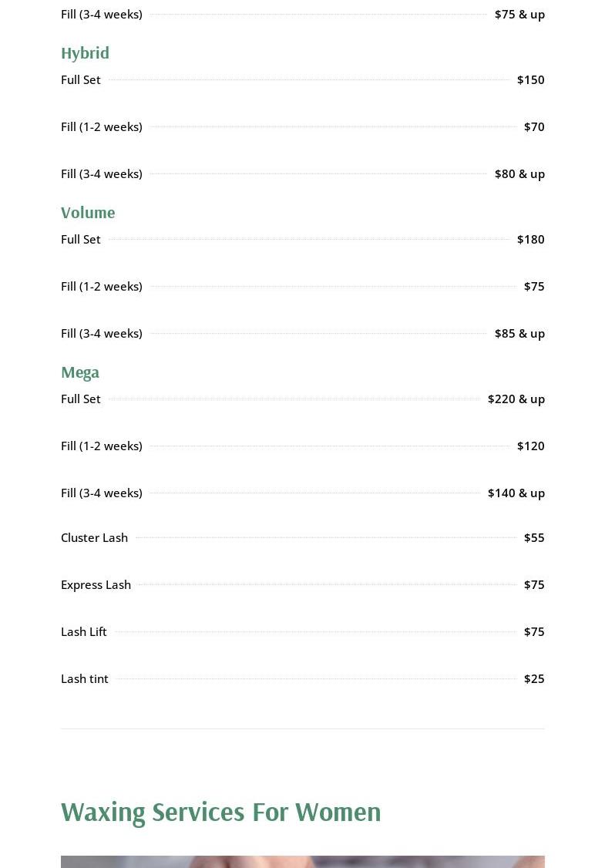605x868 pixels.
Task: Click the $220 & up Mega price
Action: pos(516,399)
